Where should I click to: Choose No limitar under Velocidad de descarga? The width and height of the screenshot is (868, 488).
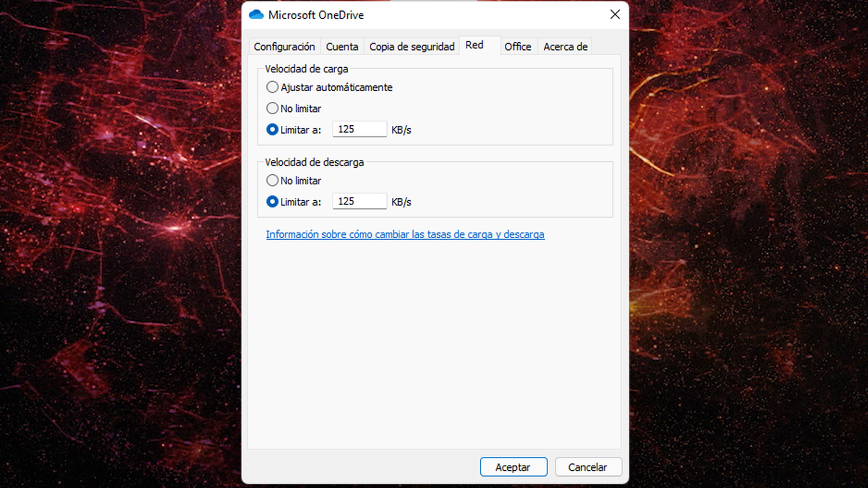pos(293,181)
